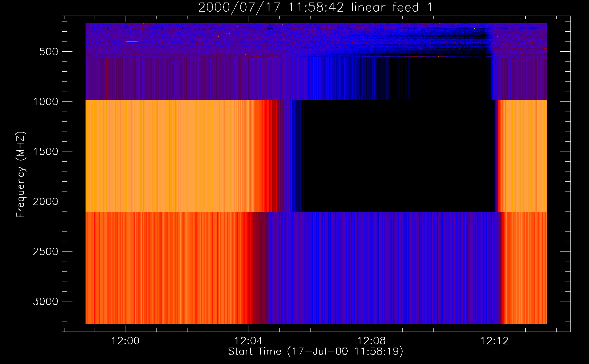
Task: Click the 'Start Time (17-Jul-00 11:58:19)' label
Action: [x=316, y=352]
